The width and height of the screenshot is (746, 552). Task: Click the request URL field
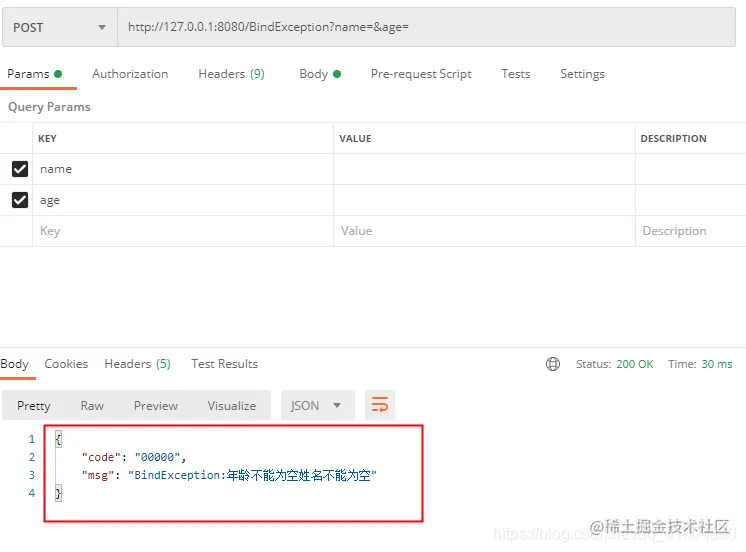pos(426,27)
